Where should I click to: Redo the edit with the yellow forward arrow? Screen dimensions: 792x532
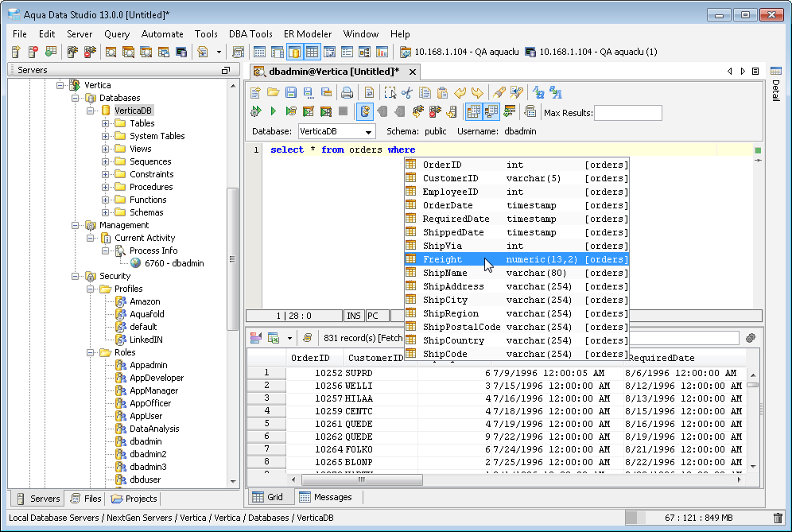477,92
